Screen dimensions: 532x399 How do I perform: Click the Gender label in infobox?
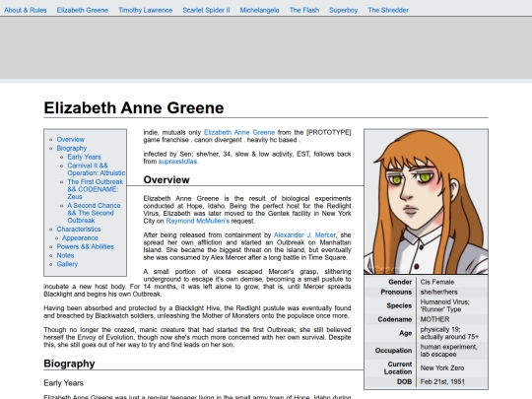pos(400,282)
